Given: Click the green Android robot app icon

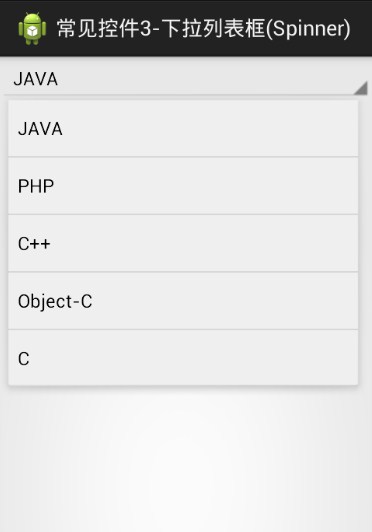Looking at the screenshot, I should pyautogui.click(x=32, y=28).
